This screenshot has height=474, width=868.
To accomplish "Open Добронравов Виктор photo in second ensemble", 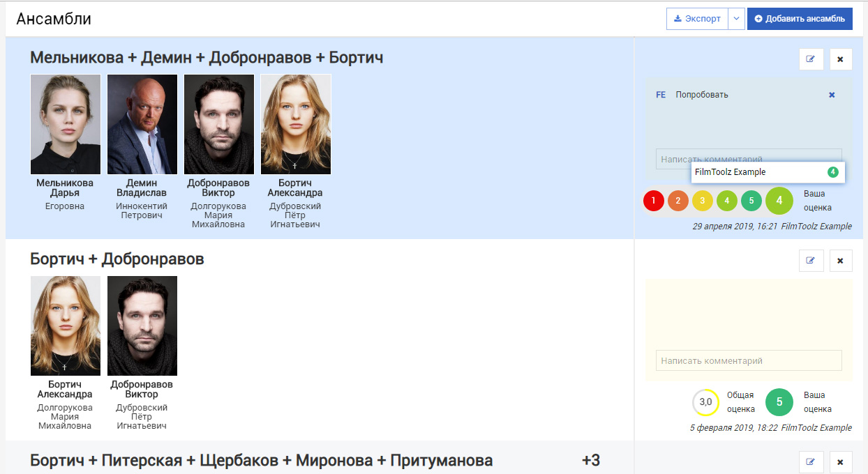I will pos(142,326).
